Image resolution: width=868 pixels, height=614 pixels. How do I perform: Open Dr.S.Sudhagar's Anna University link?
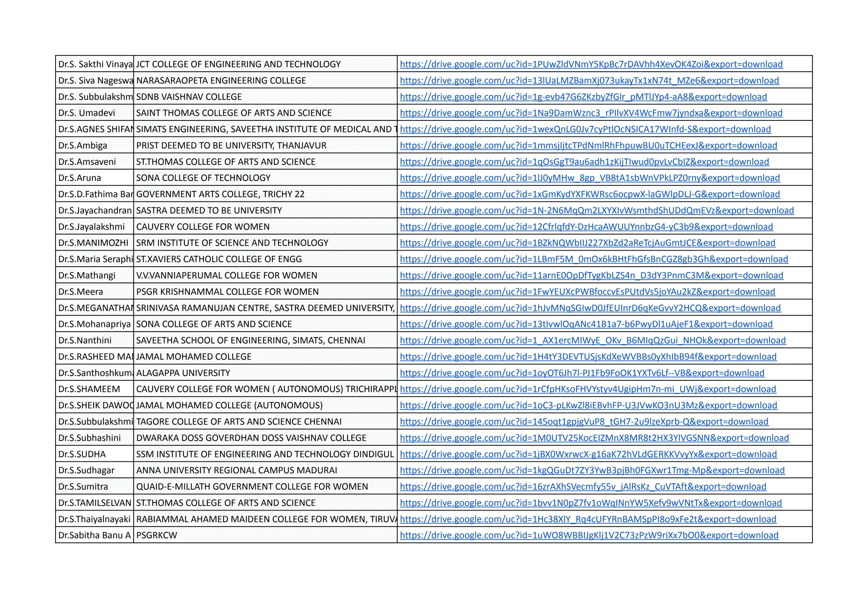(x=592, y=470)
